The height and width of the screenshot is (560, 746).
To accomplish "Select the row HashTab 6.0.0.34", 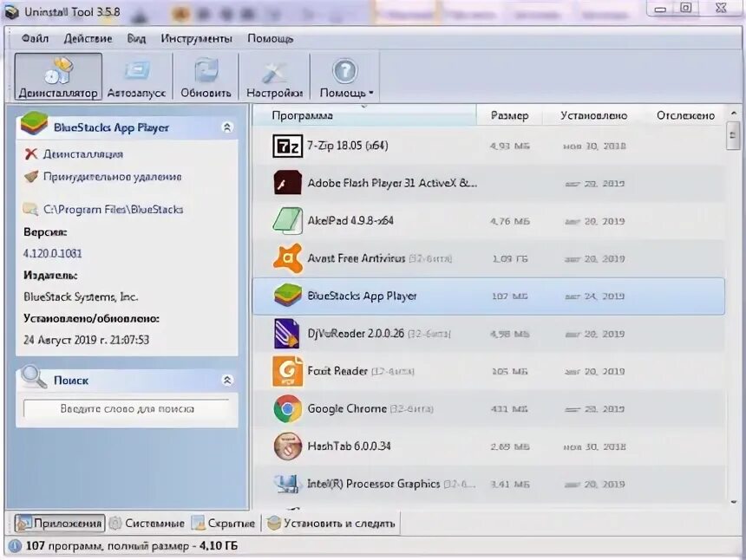I will (x=488, y=446).
